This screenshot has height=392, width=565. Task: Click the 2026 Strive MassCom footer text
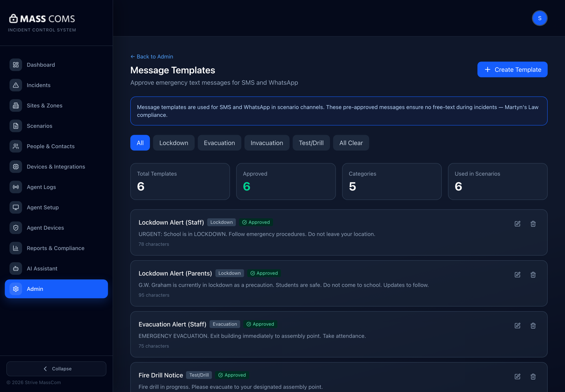point(34,383)
